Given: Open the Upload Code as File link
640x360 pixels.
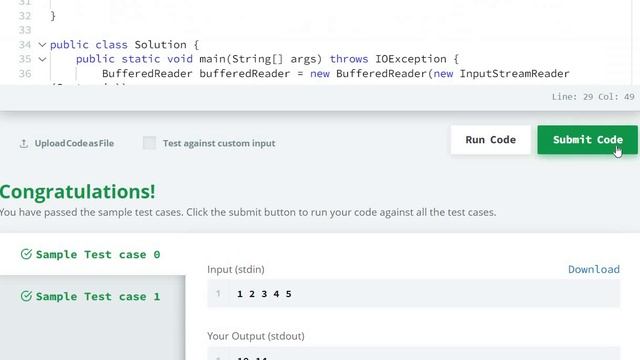Looking at the screenshot, I should click(74, 143).
